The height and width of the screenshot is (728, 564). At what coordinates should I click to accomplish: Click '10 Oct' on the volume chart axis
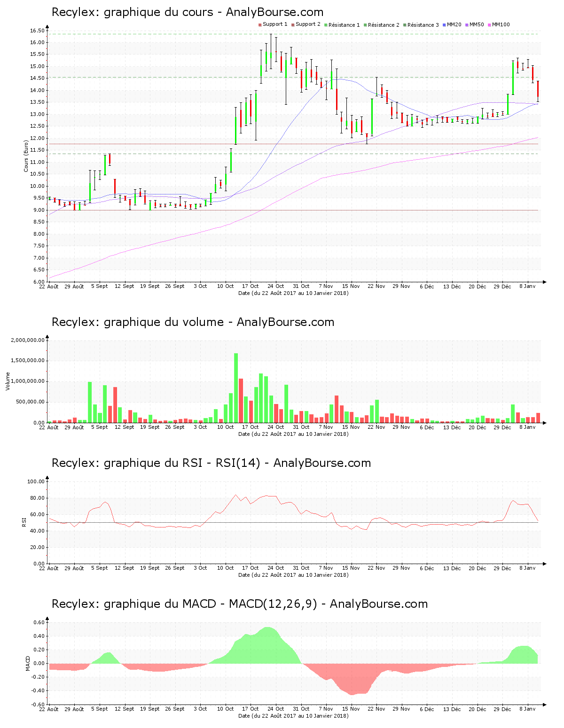pos(225,427)
